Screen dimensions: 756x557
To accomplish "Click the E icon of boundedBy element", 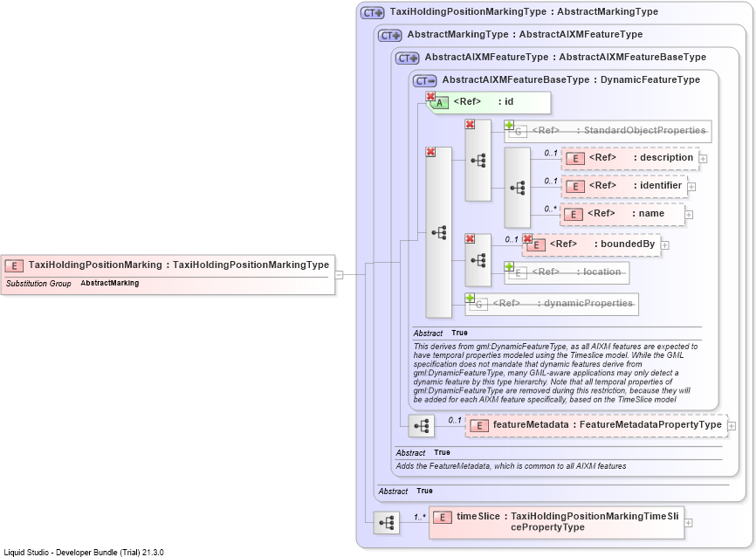I will 536,245.
